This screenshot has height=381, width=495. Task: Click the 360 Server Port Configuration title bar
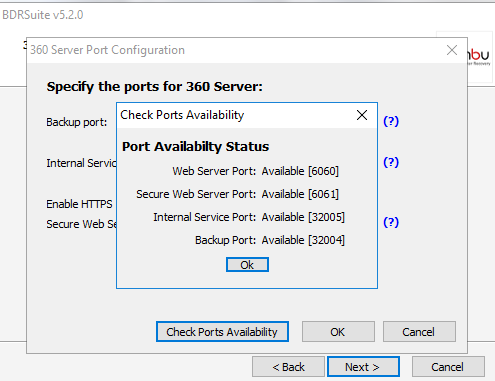point(233,50)
